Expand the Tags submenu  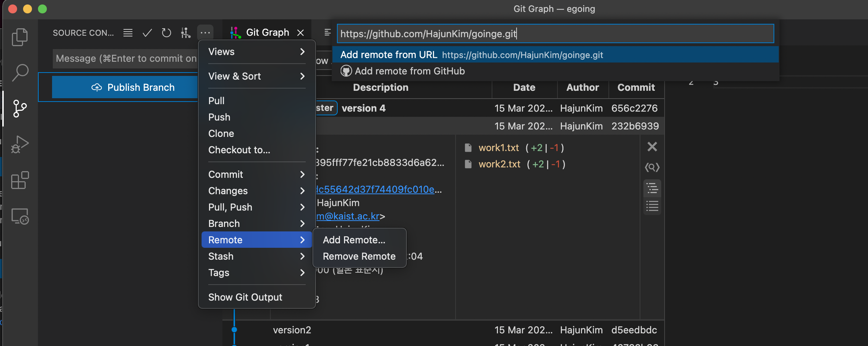point(257,273)
